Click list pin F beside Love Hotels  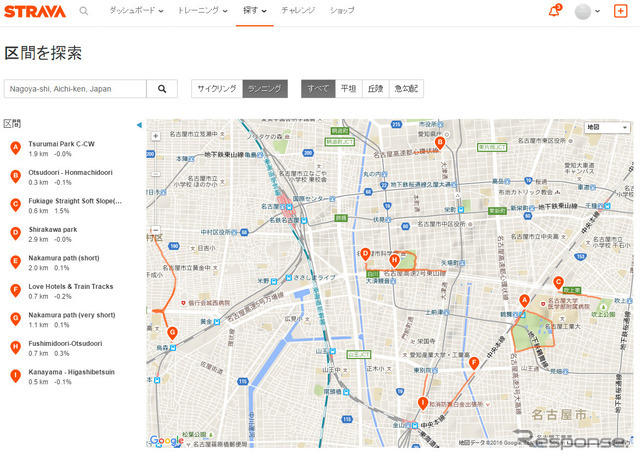(16, 291)
